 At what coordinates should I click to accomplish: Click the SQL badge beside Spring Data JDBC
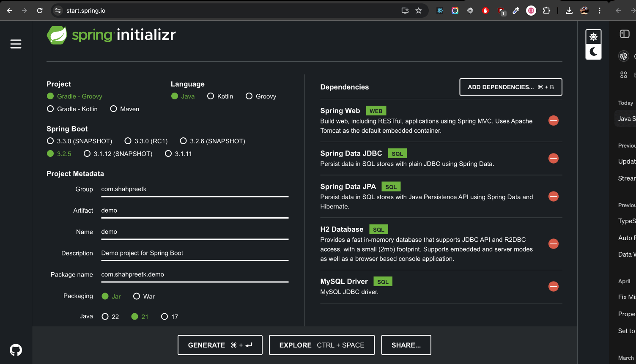397,154
